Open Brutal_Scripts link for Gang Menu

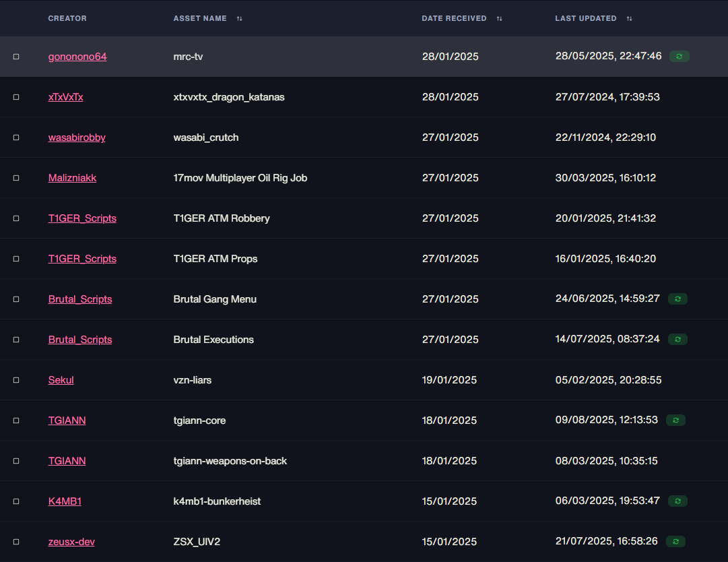tap(80, 299)
